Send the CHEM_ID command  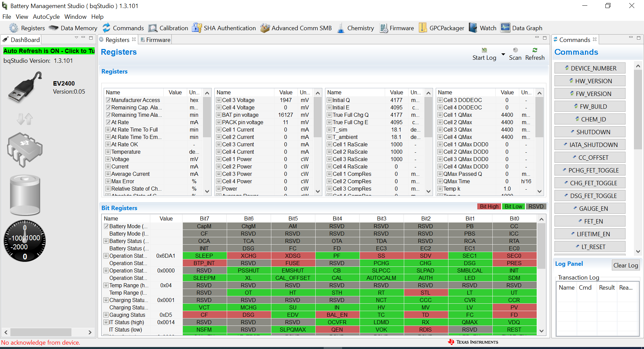[x=590, y=119]
